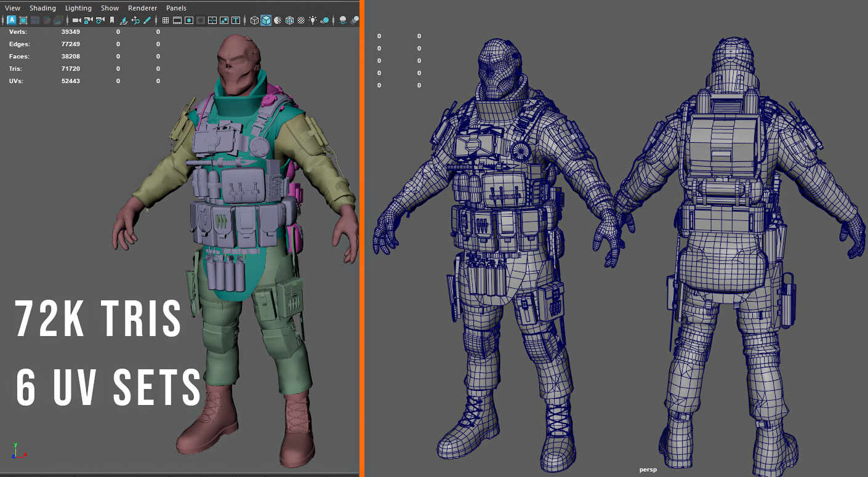Click the XYZ axis gizmo in the viewport corner

pyautogui.click(x=19, y=451)
